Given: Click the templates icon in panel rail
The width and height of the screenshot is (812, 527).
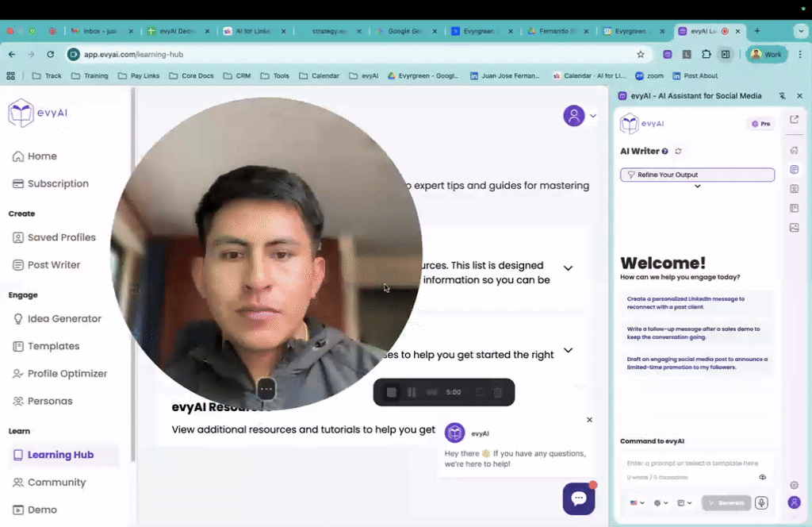Looking at the screenshot, I should 794,208.
